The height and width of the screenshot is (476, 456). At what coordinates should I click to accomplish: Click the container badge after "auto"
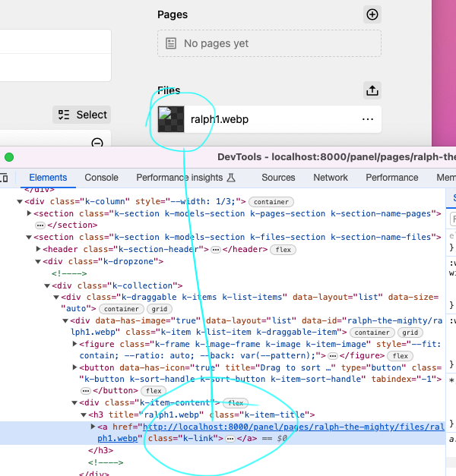click(x=122, y=309)
